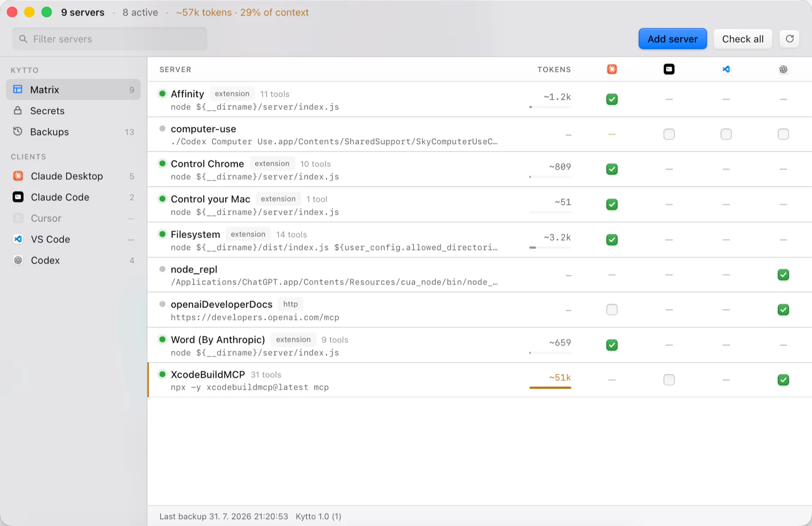The width and height of the screenshot is (812, 526).
Task: Click the Claude Desktop sidebar icon
Action: (18, 176)
